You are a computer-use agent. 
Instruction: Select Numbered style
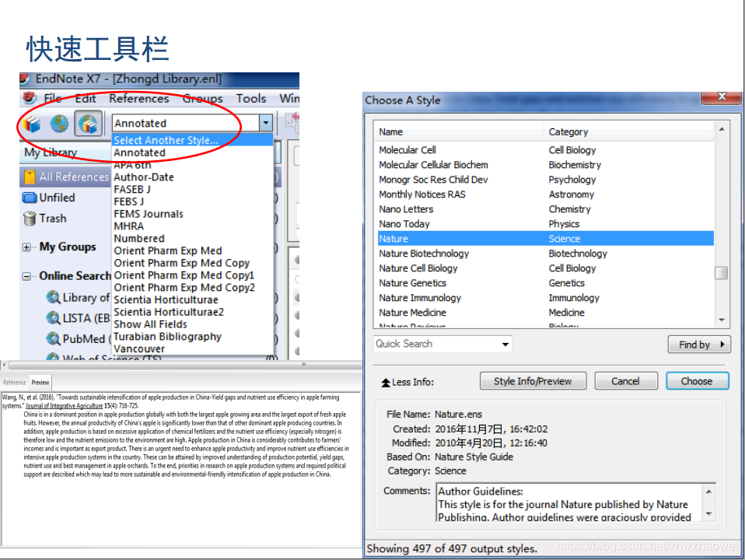192,239
